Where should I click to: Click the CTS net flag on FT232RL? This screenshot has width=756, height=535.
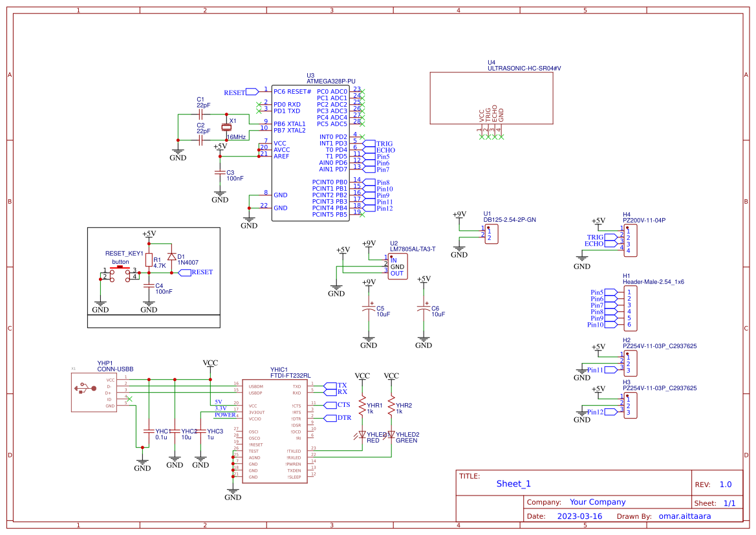point(330,405)
